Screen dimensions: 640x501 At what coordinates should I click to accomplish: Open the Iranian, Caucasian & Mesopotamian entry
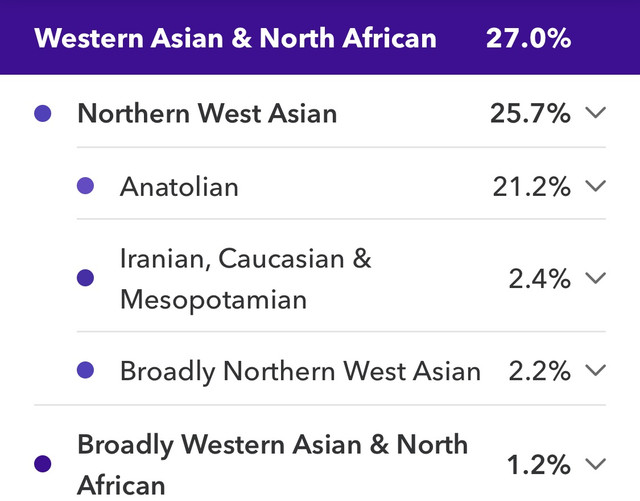tap(245, 278)
